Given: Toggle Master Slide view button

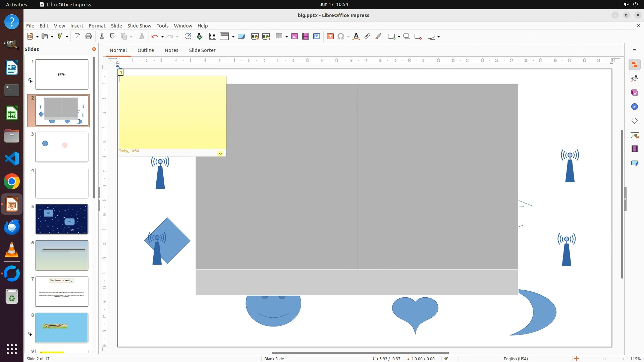Looking at the screenshot, I should point(241,37).
